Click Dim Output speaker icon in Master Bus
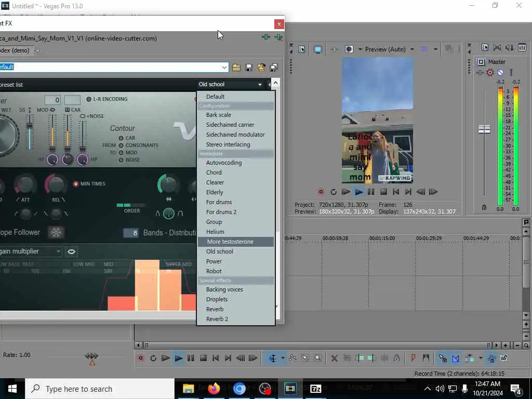Viewport: 532px width, 399px height. click(509, 47)
